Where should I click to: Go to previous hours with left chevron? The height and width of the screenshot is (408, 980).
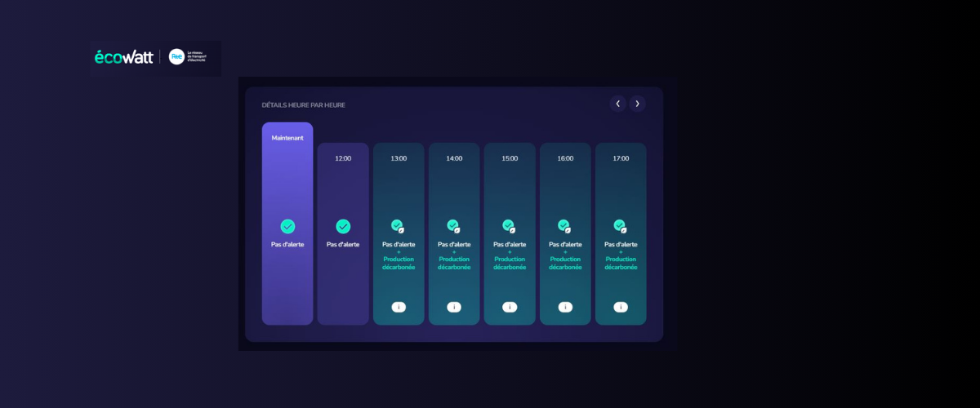pos(617,104)
